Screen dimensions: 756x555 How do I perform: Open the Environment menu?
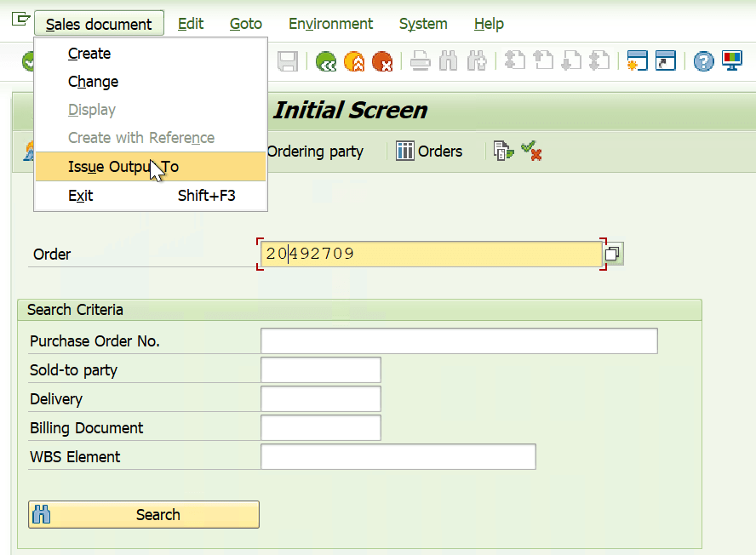(x=330, y=24)
